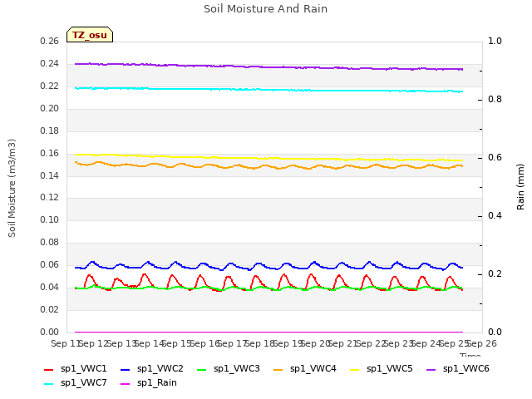Click the blue sp1_VWC2 legend swatch
The width and height of the screenshot is (532, 399).
coord(126,369)
